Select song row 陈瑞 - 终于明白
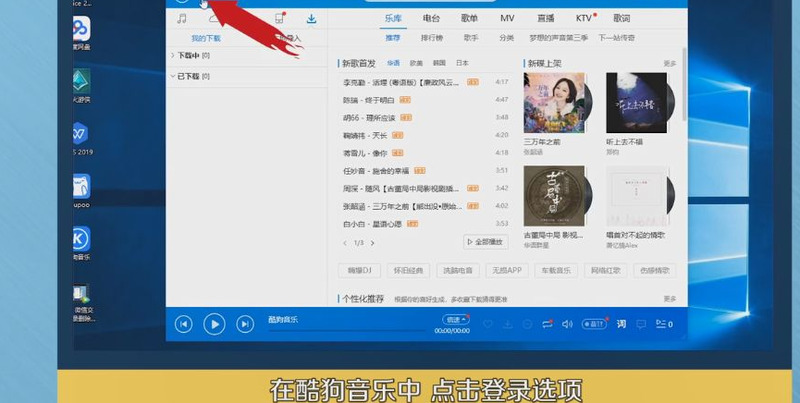 [424, 100]
